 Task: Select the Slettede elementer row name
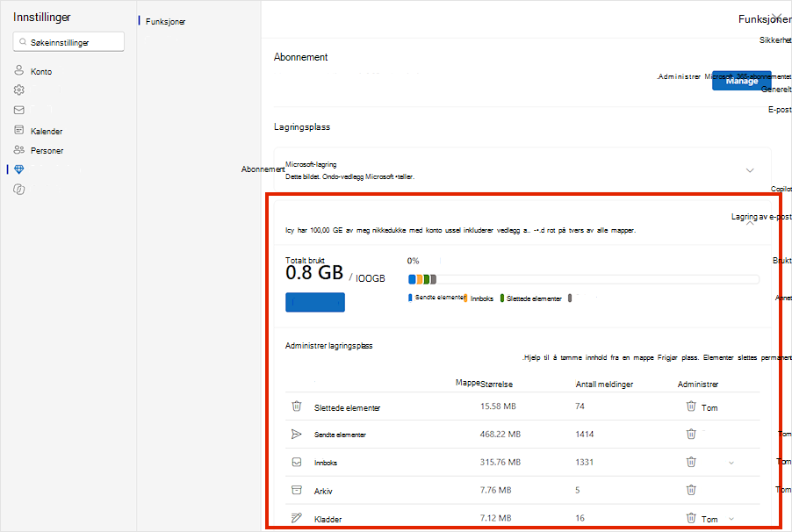point(347,407)
